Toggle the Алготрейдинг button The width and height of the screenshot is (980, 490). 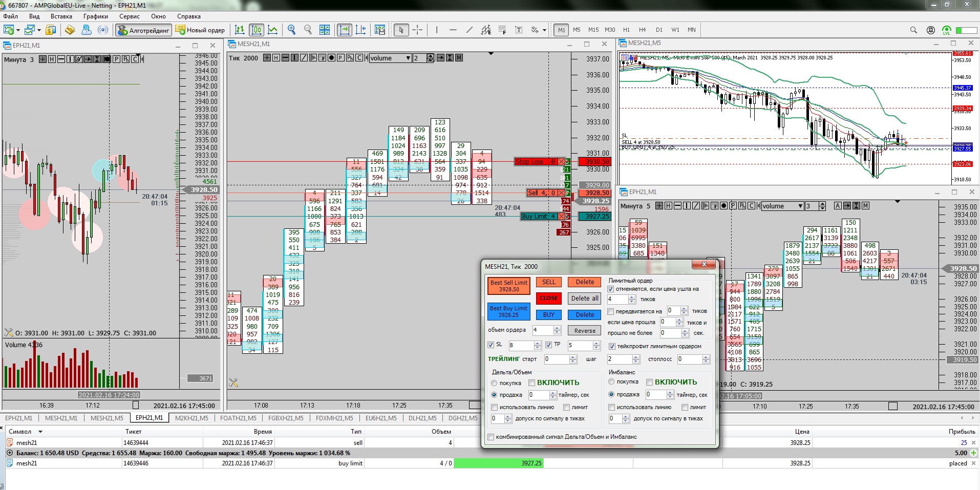click(x=143, y=30)
